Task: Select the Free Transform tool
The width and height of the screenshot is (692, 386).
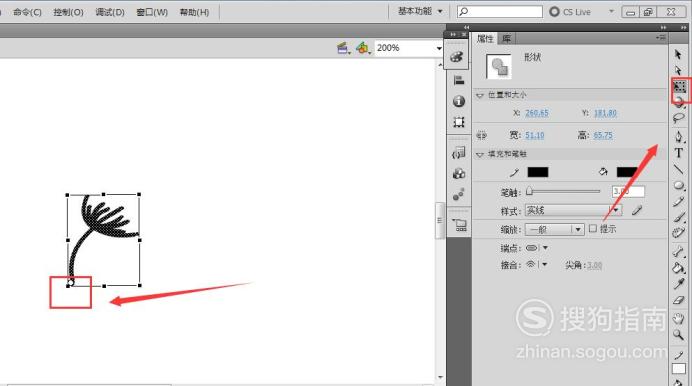Action: pos(680,86)
